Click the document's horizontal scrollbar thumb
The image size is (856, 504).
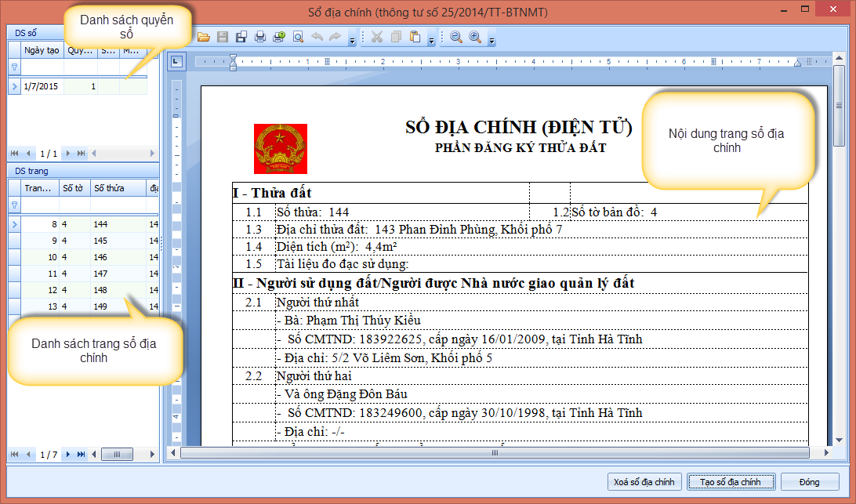[x=494, y=452]
